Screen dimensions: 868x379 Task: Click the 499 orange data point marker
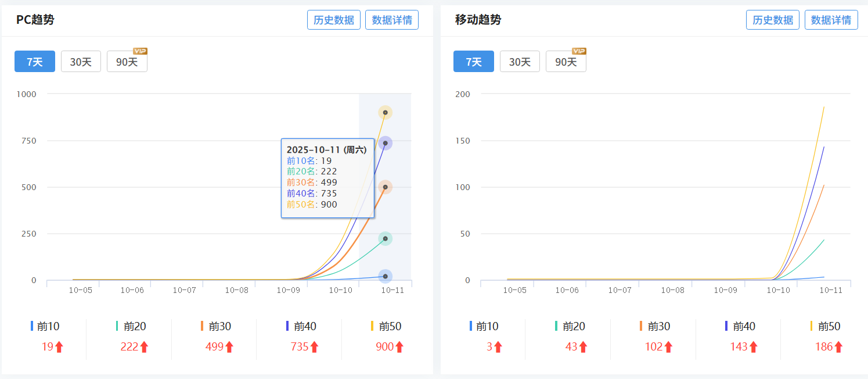coord(385,187)
